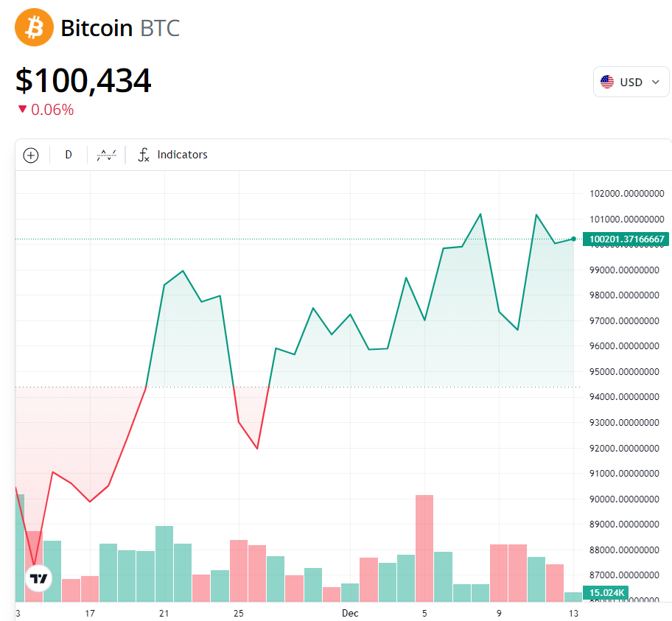
Task: Open the USD currency dropdown
Action: (631, 82)
